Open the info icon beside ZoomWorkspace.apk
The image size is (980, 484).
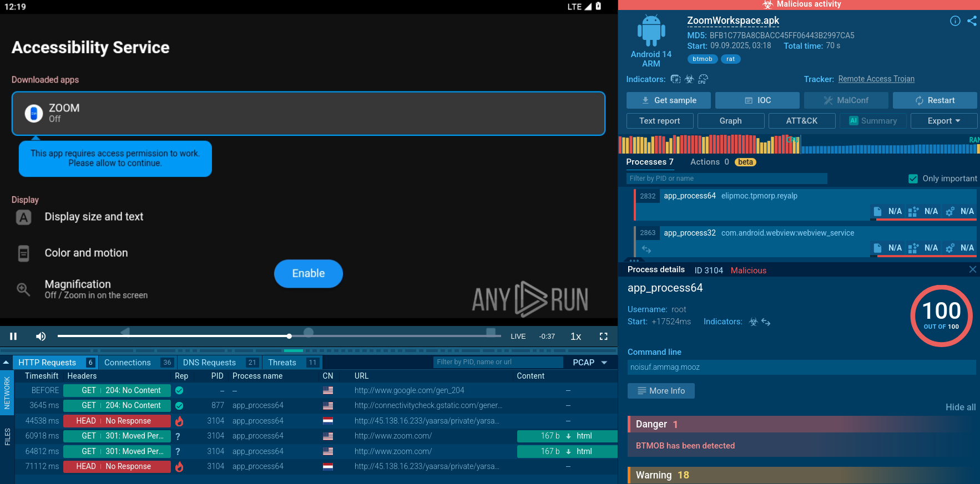coord(955,21)
